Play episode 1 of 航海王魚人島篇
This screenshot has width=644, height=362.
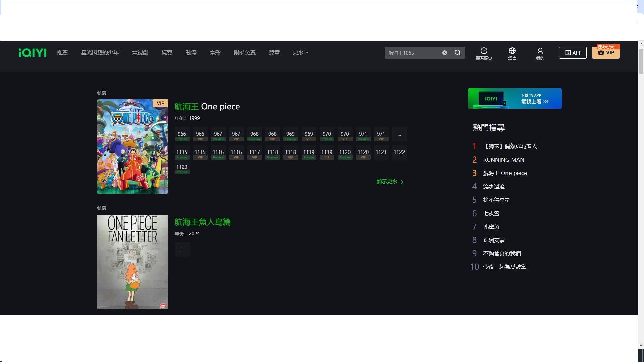(182, 249)
